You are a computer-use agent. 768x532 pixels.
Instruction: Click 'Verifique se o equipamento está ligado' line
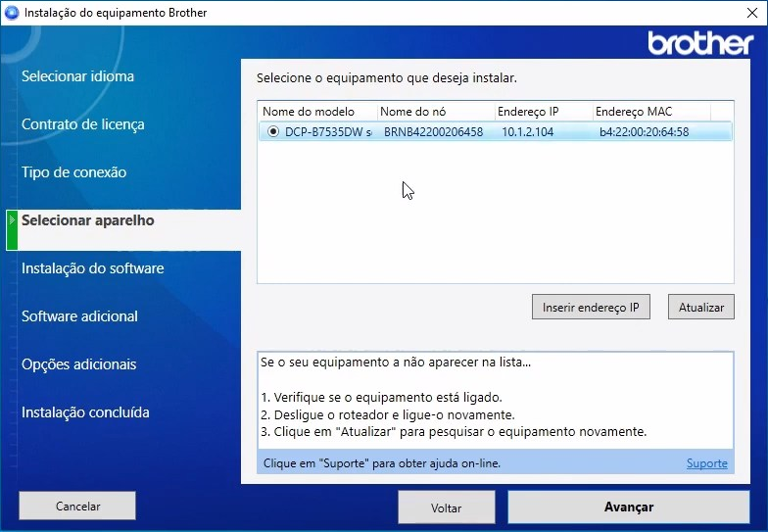pyautogui.click(x=381, y=398)
